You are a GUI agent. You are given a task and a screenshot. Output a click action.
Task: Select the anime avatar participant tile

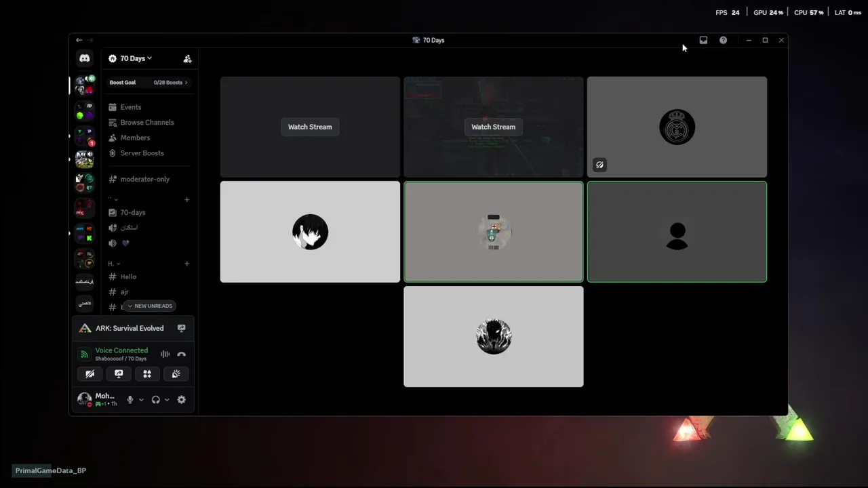(x=310, y=232)
